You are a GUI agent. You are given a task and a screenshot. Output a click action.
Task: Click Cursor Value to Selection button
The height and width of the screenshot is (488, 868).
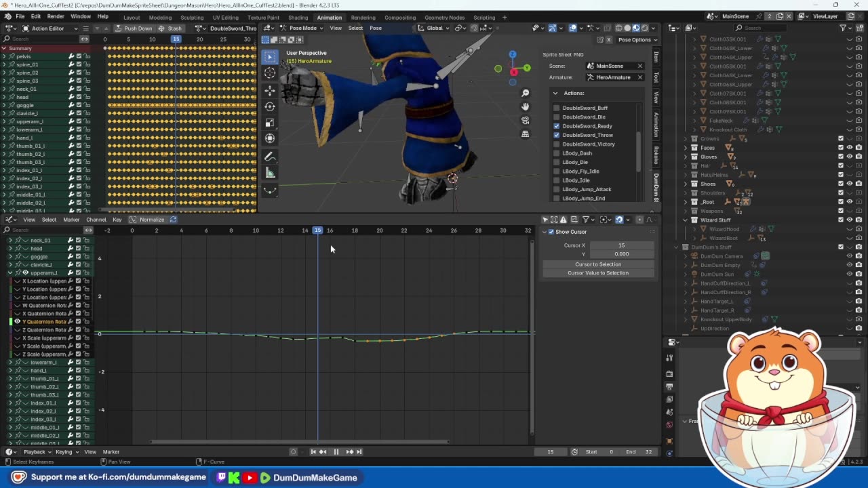(598, 272)
